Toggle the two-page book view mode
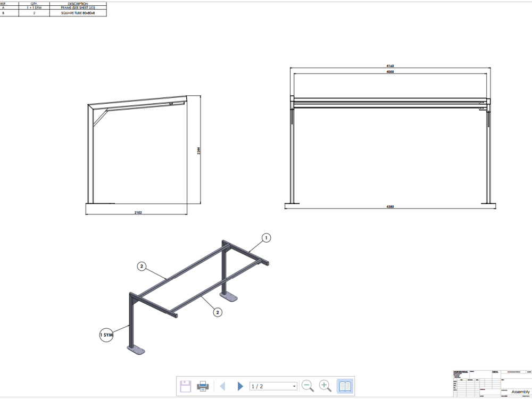532x399 pixels. coord(344,386)
